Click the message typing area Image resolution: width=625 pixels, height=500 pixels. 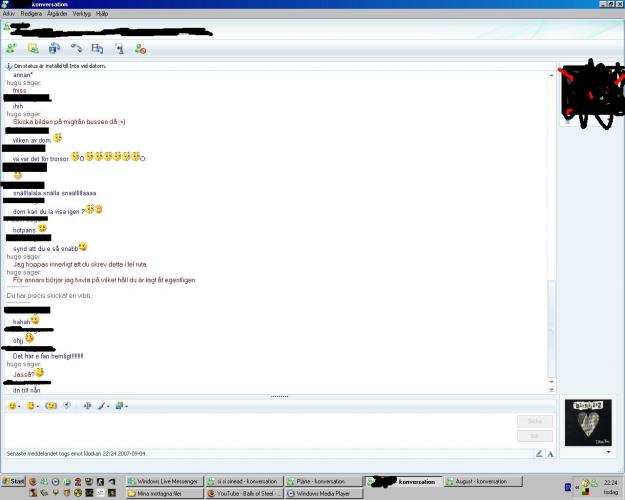coord(259,430)
